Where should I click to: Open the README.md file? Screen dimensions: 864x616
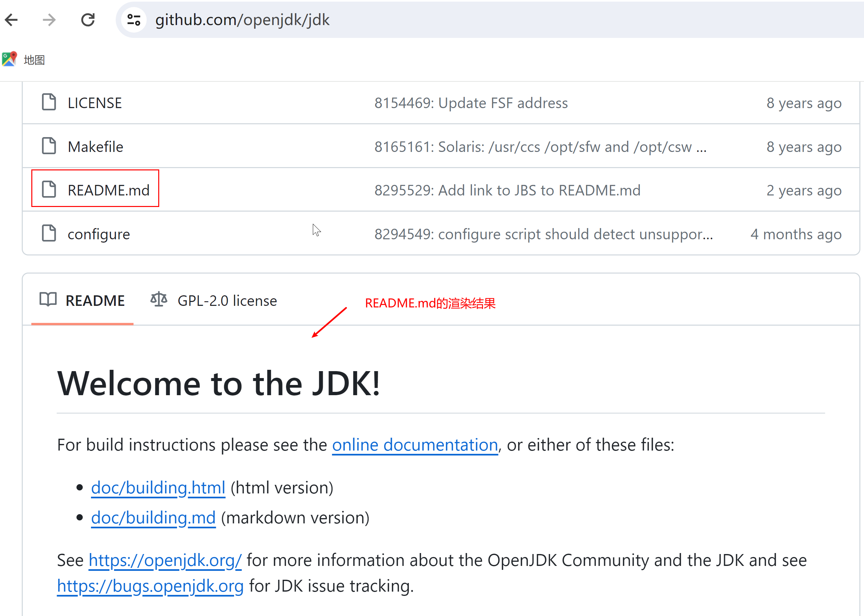[108, 190]
